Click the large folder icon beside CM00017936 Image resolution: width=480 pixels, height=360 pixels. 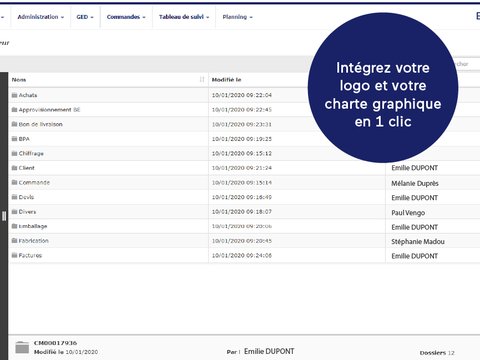pyautogui.click(x=22, y=347)
